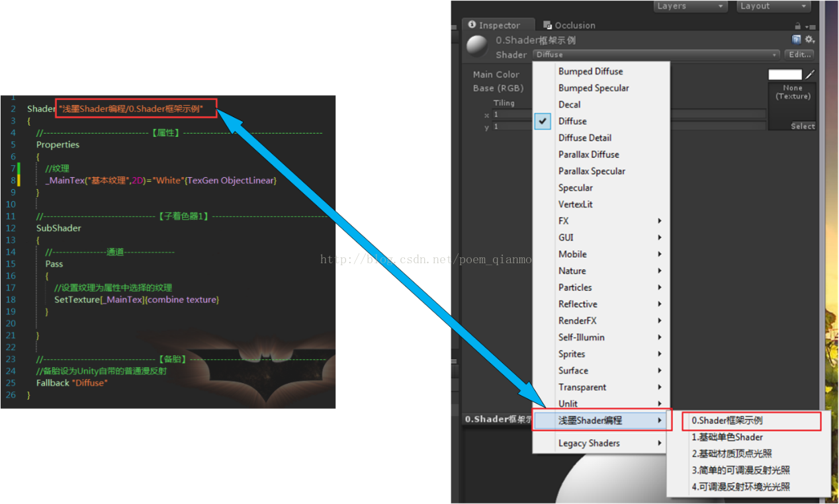
Task: Click the _MainTex property declaration line
Action: (161, 181)
